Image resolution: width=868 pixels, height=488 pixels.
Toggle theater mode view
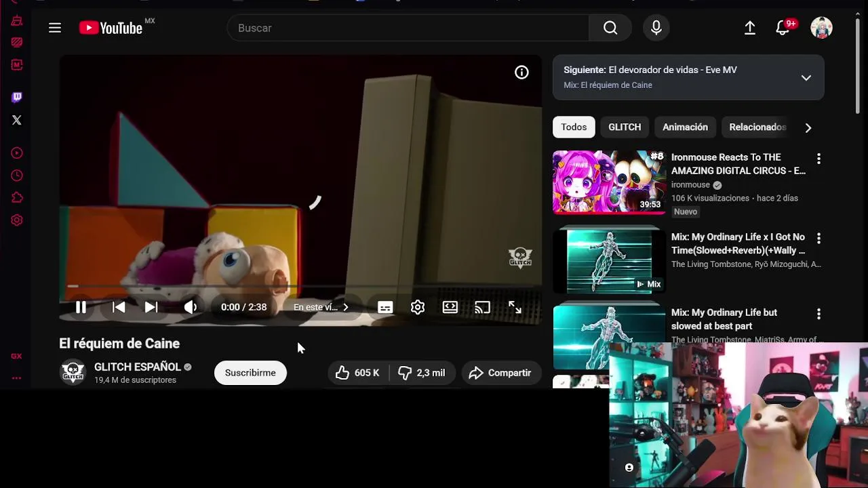click(450, 307)
